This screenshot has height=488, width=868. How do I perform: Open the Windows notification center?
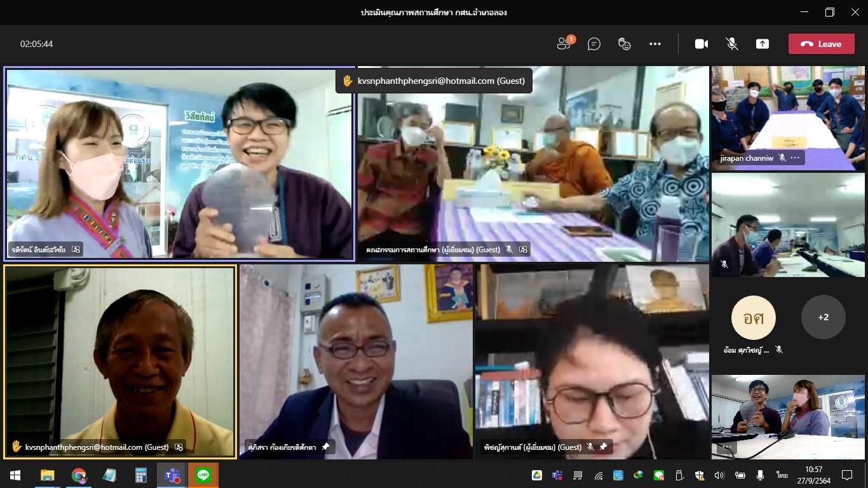[847, 475]
